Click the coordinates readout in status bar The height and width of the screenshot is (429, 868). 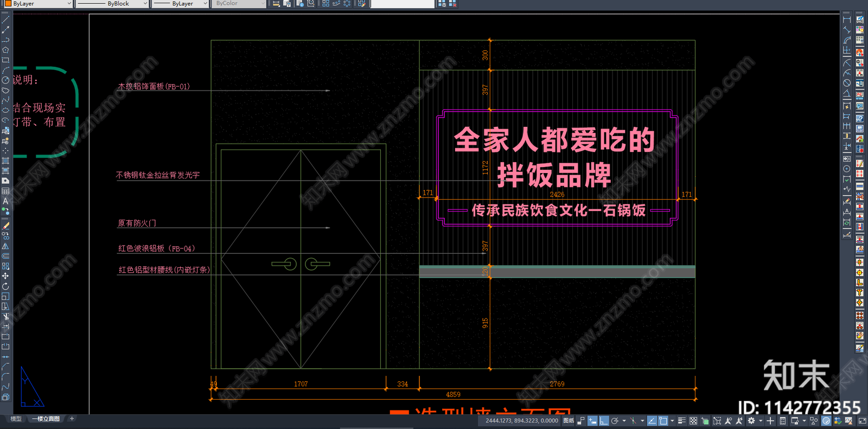click(522, 421)
